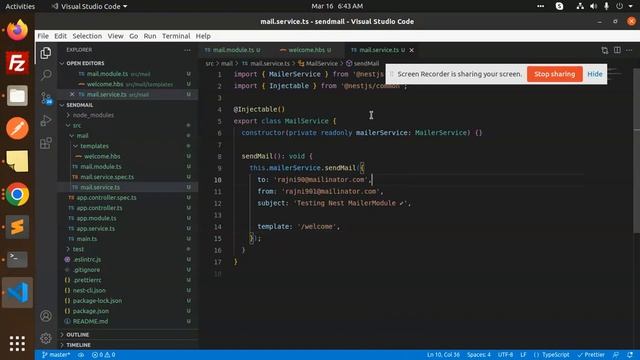
Task: Open the File menu
Action: 43,36
